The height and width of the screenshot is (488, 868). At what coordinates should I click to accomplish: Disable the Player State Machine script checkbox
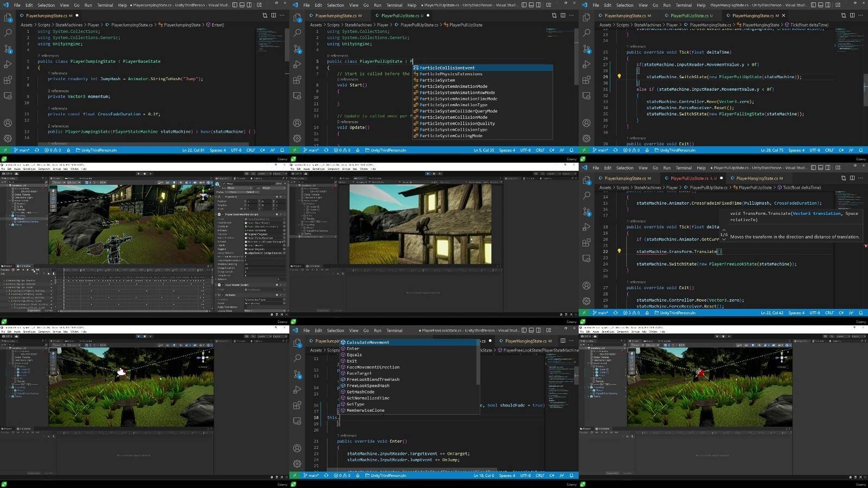coord(224,214)
